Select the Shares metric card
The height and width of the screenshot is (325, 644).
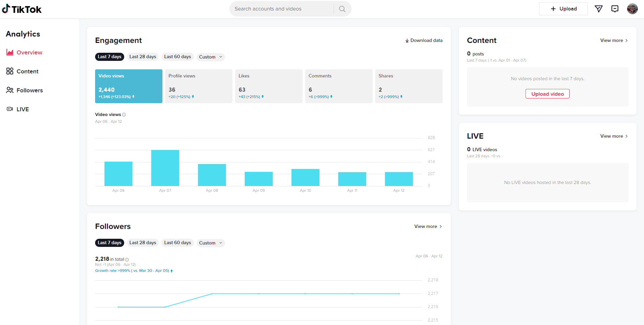point(409,86)
